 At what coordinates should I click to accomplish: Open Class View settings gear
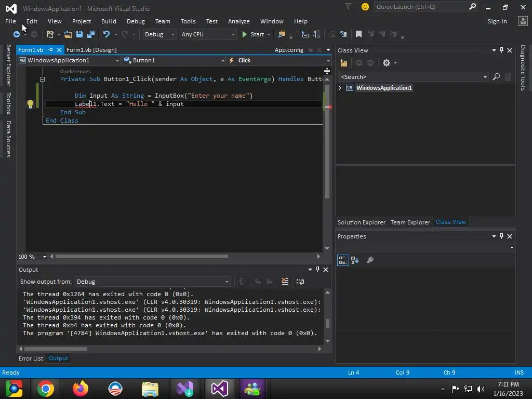click(386, 63)
